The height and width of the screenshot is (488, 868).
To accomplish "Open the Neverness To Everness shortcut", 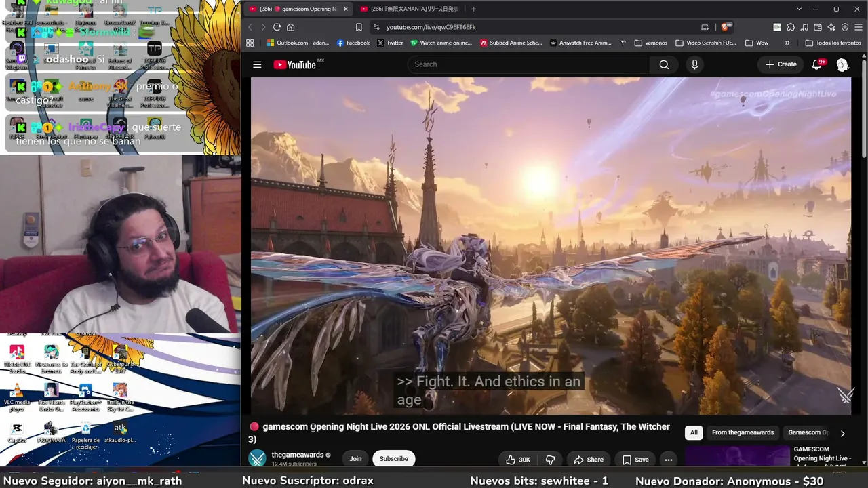I will click(x=51, y=359).
